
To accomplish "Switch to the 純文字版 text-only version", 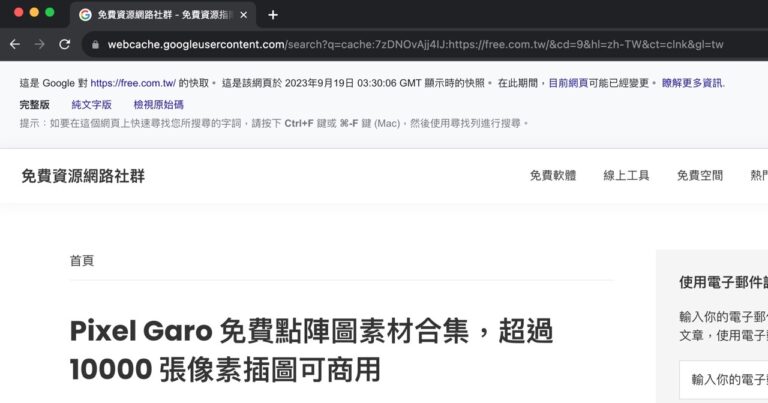I will point(92,104).
